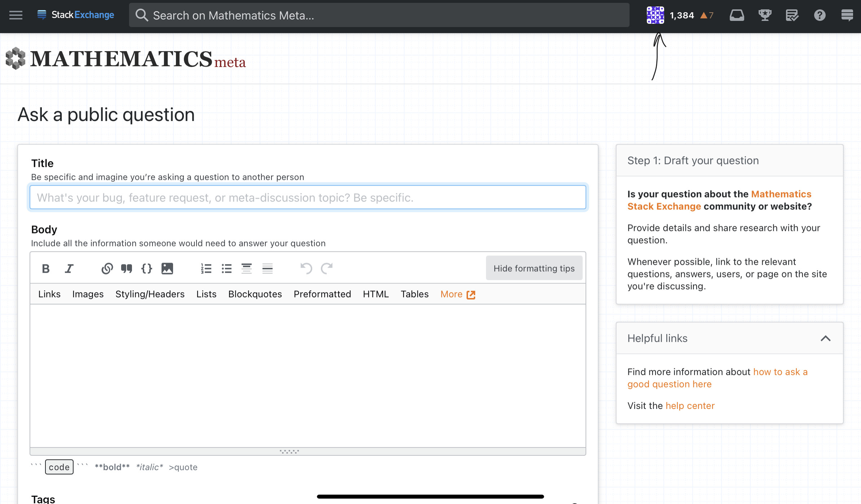Open the Styling/Headers formatting tab
Viewport: 861px width, 504px height.
[150, 294]
